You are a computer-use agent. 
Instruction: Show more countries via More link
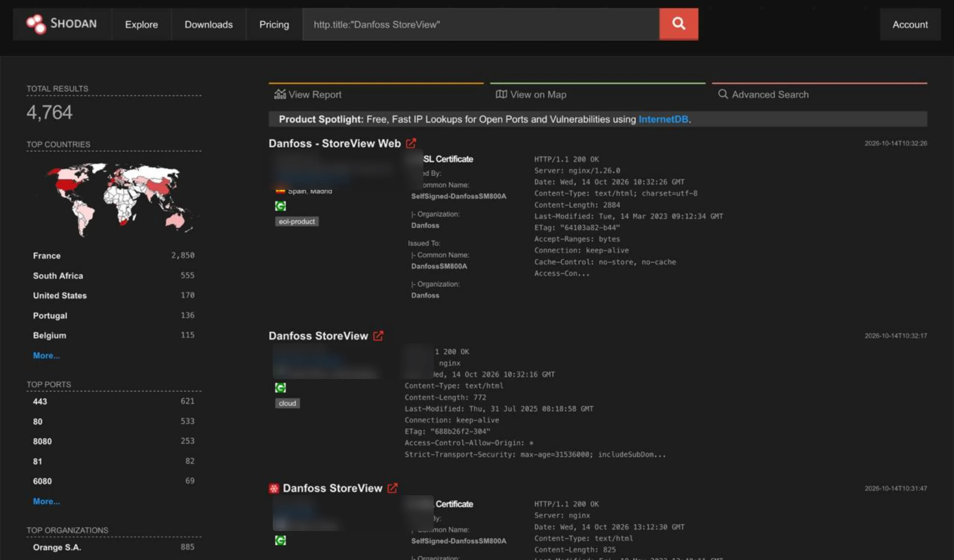pyautogui.click(x=46, y=355)
